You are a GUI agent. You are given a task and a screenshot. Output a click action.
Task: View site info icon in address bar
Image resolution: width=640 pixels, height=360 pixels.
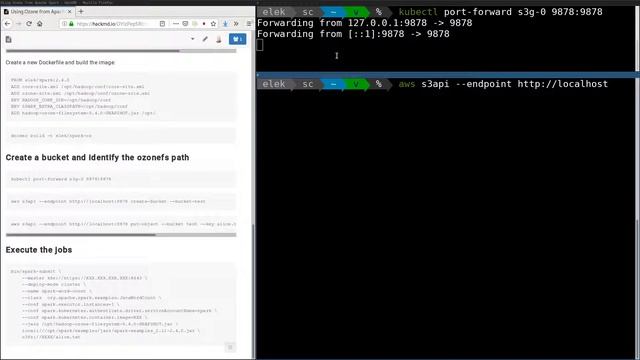click(x=64, y=24)
